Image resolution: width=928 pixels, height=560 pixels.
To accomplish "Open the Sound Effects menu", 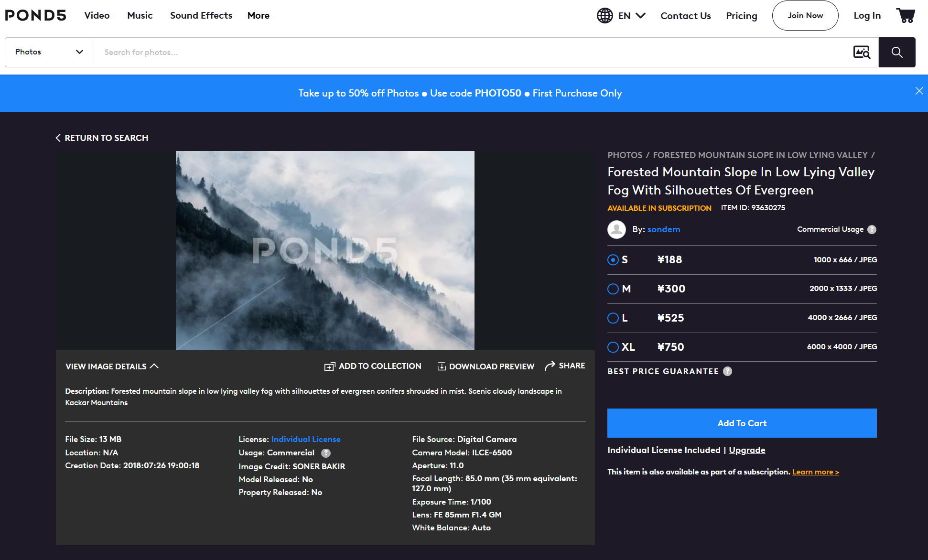I will tap(201, 15).
